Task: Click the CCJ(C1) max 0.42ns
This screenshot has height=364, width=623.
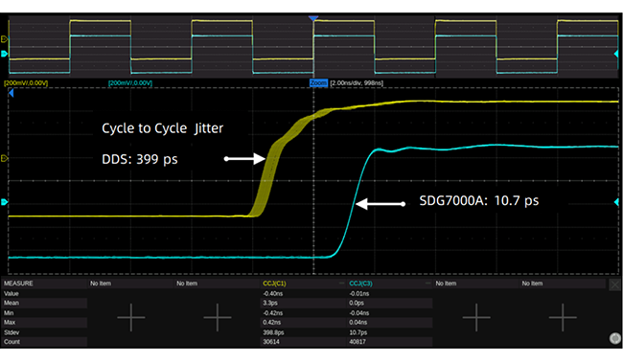Action: click(x=272, y=322)
